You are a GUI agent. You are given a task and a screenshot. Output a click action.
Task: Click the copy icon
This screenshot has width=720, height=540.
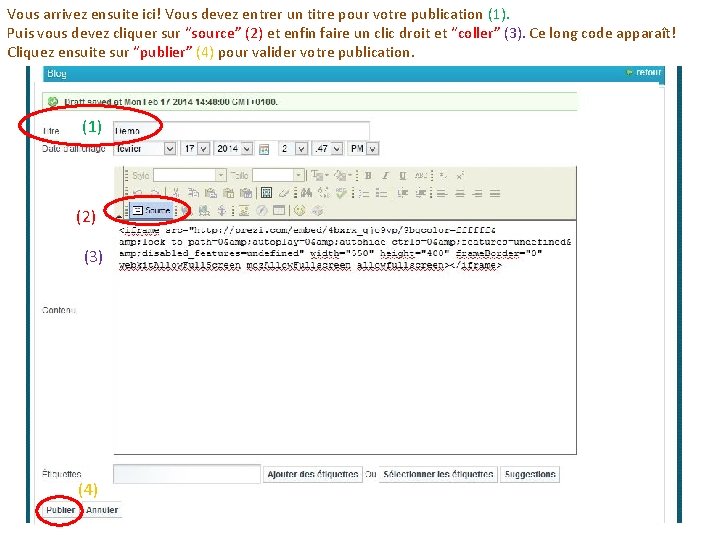[193, 193]
